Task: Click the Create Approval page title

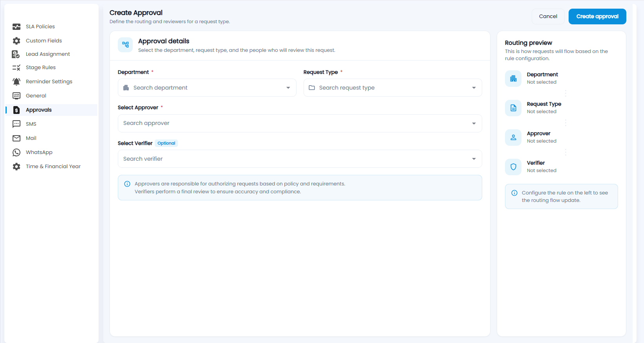Action: pyautogui.click(x=136, y=13)
